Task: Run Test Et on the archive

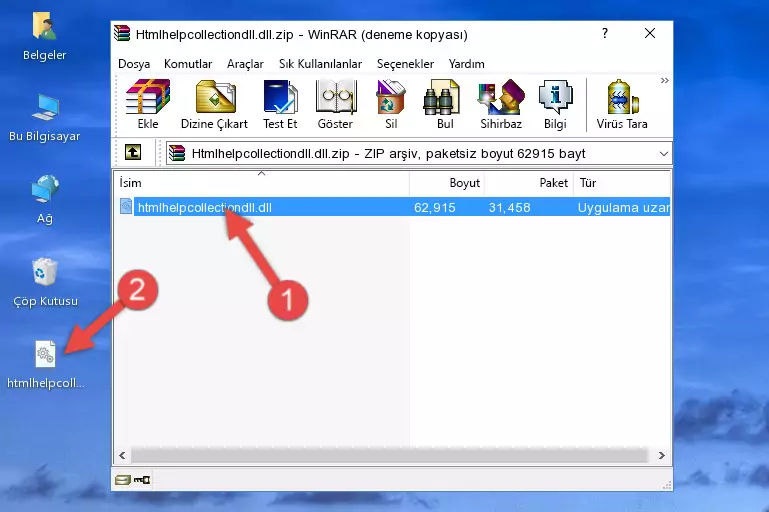Action: 280,104
